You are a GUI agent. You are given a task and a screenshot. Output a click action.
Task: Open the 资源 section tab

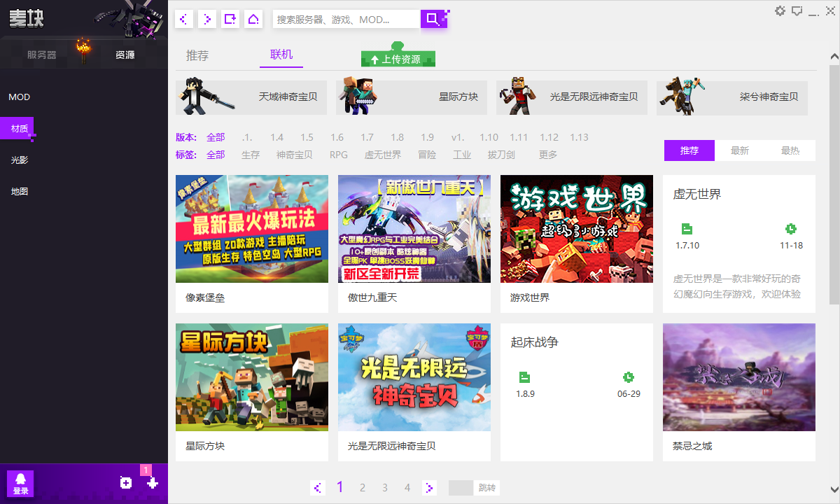[125, 55]
